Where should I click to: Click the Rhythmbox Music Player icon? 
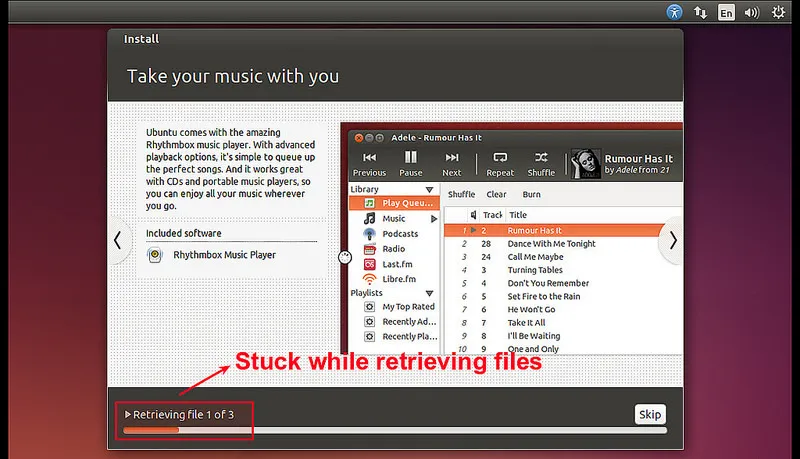[155, 255]
